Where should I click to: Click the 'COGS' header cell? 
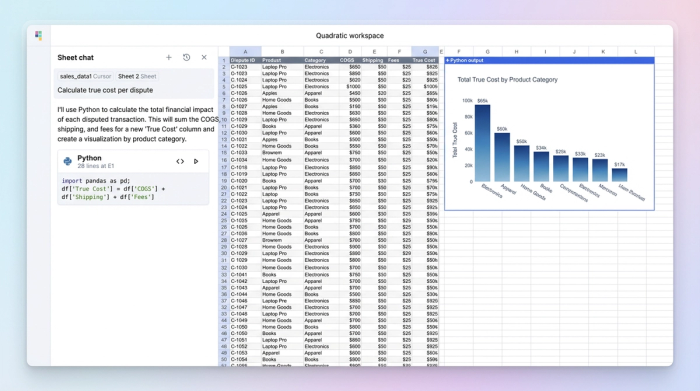pos(350,60)
